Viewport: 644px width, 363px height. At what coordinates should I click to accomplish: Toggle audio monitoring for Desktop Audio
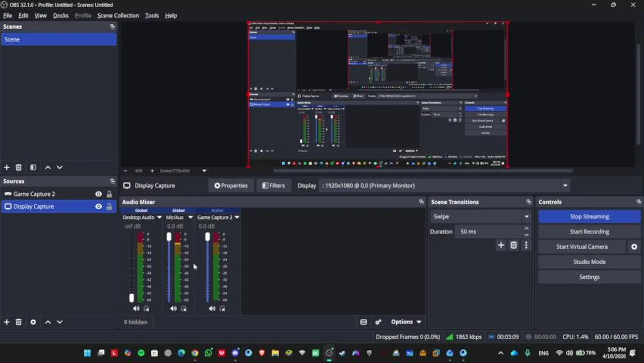(146, 309)
